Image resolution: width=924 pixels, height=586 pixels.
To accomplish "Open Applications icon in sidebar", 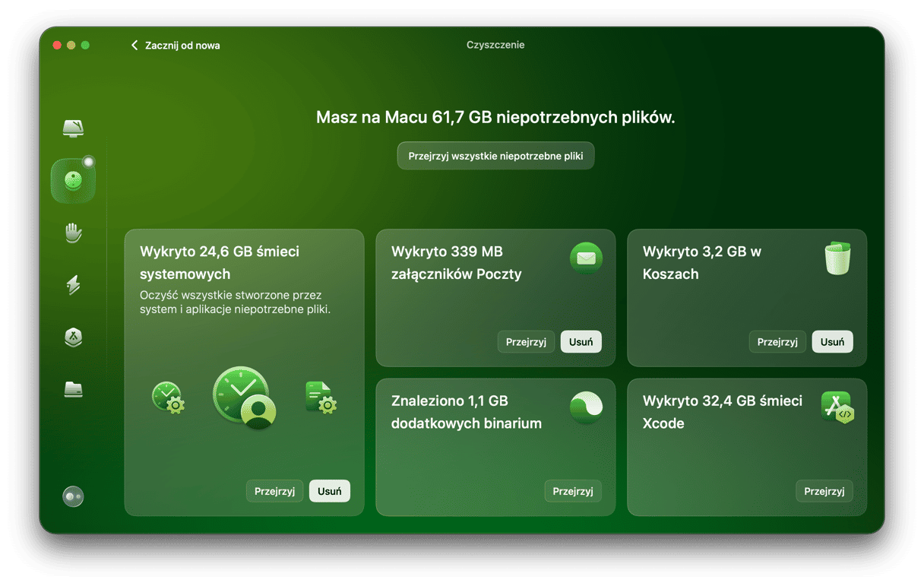I will (73, 337).
